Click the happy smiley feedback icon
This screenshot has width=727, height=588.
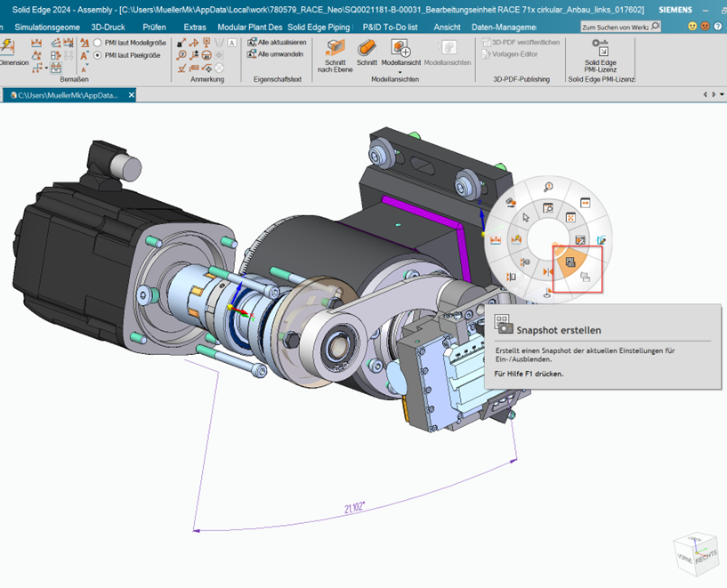coord(692,27)
